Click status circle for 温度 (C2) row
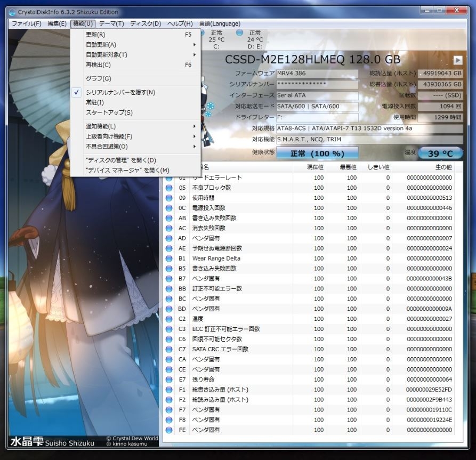 169,319
